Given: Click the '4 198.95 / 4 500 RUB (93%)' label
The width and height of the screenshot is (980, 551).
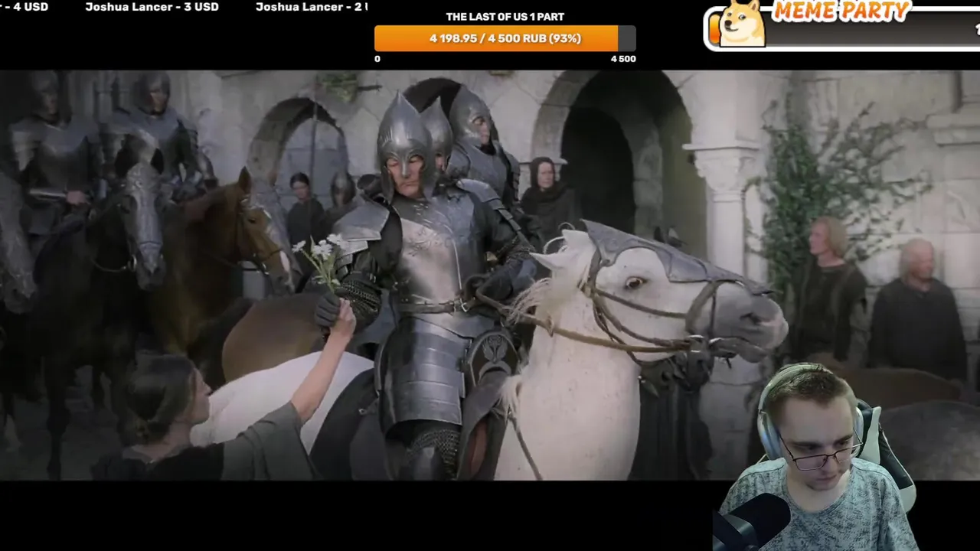Looking at the screenshot, I should [x=505, y=38].
